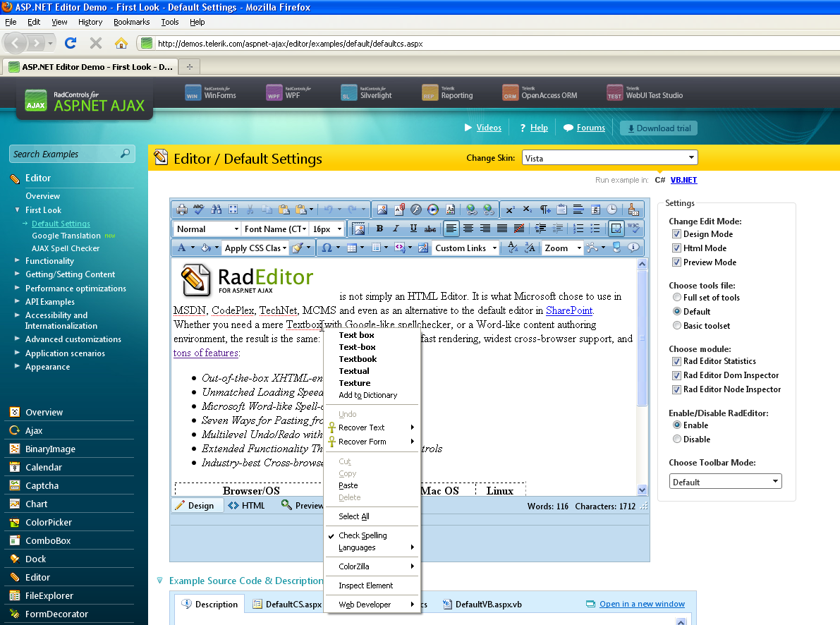Viewport: 840px width, 625px height.
Task: Open the Choose Toolbar Mode Default dropdown
Action: click(x=725, y=481)
